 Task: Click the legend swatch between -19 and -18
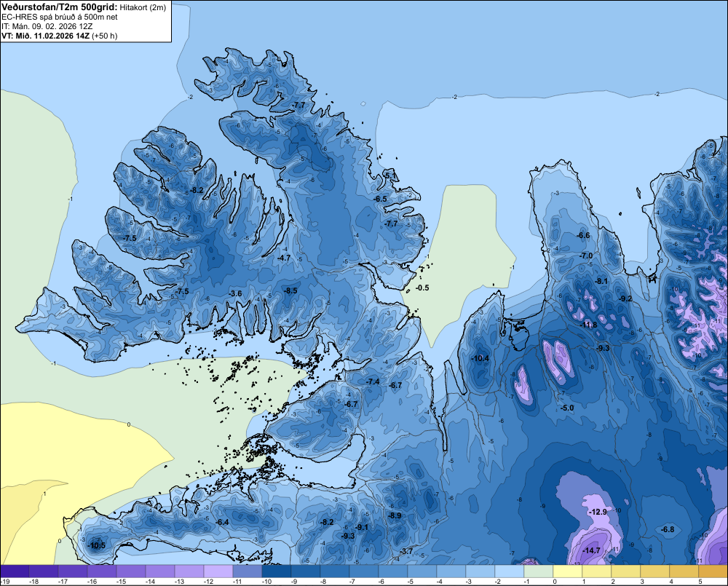pos(15,571)
